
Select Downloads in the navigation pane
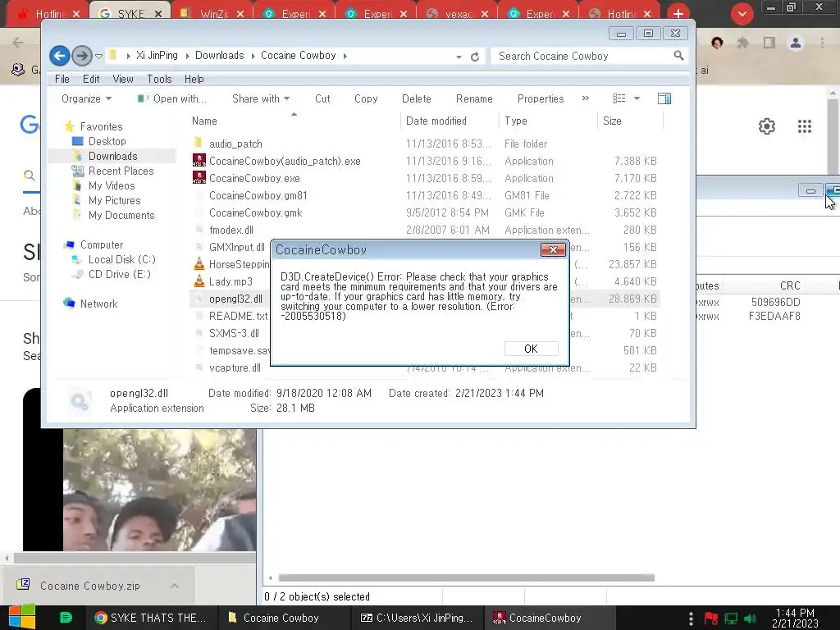point(113,156)
